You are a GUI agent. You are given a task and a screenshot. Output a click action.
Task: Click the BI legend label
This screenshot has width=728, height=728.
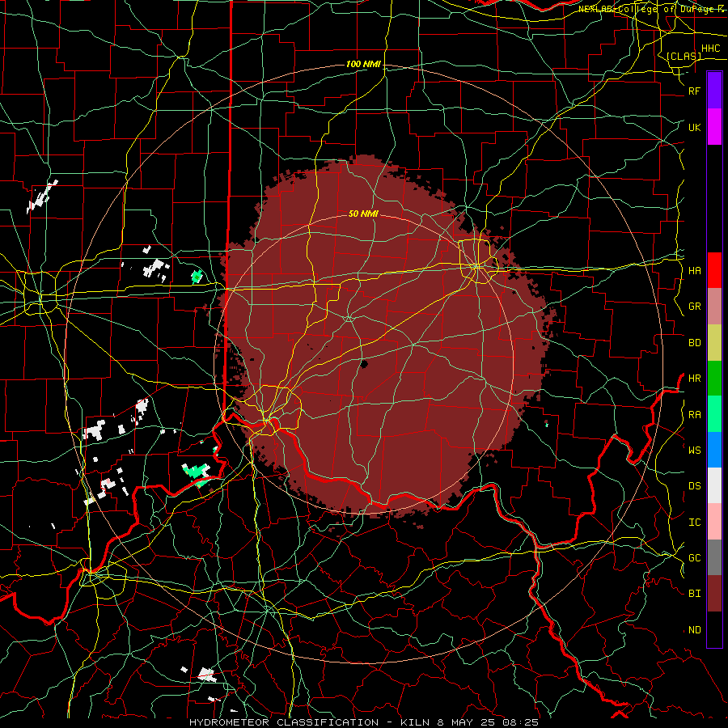tap(694, 594)
